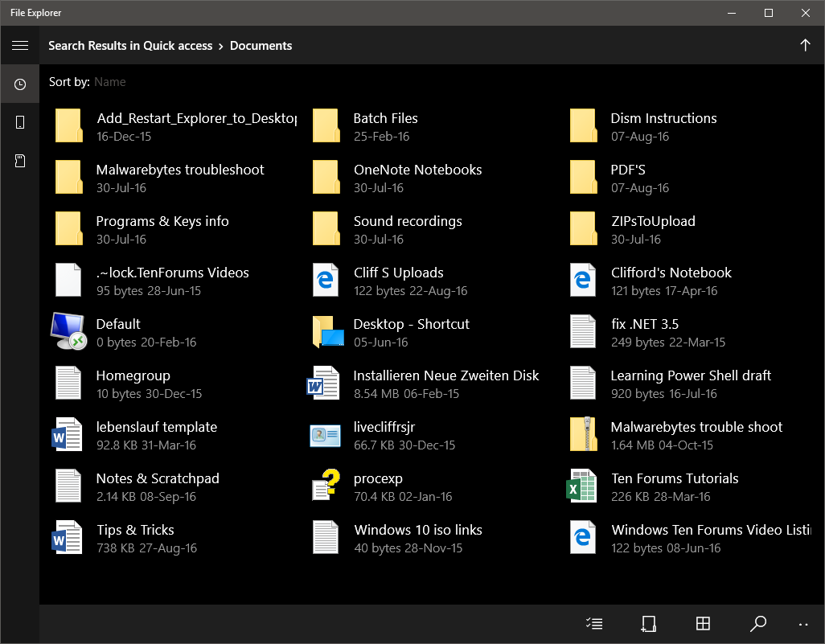825x644 pixels.
Task: Open Add_Restart_Explorer_to_Desktop folder icon
Action: pos(69,125)
